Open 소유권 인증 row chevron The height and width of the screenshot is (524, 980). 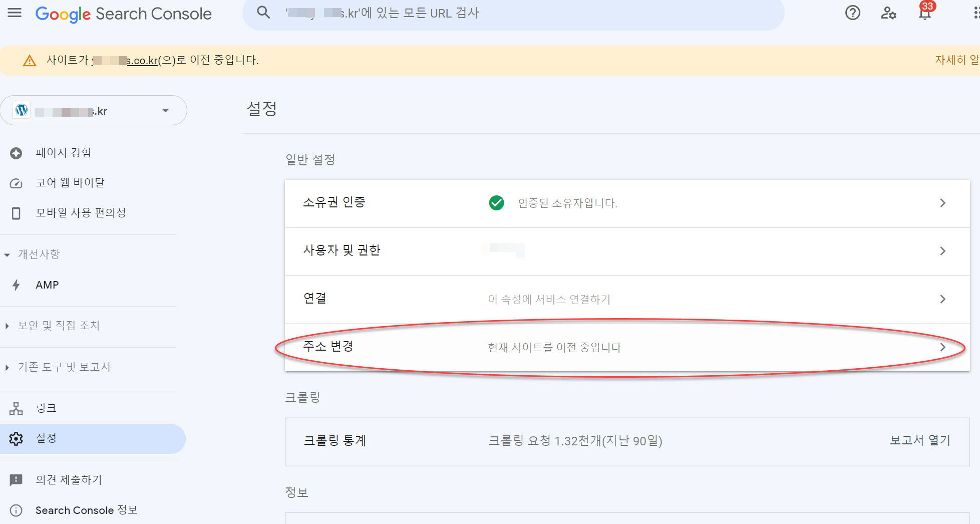point(942,203)
